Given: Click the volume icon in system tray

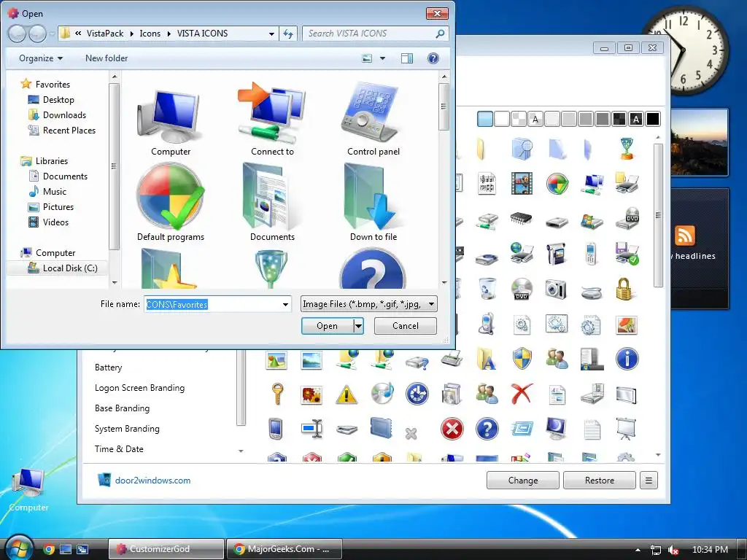Looking at the screenshot, I should click(x=673, y=550).
